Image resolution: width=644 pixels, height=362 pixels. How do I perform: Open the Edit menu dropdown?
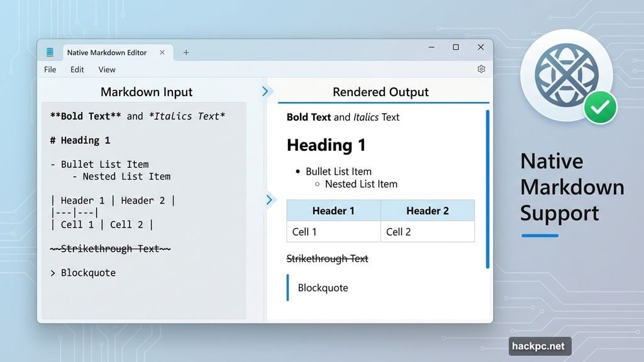[77, 70]
